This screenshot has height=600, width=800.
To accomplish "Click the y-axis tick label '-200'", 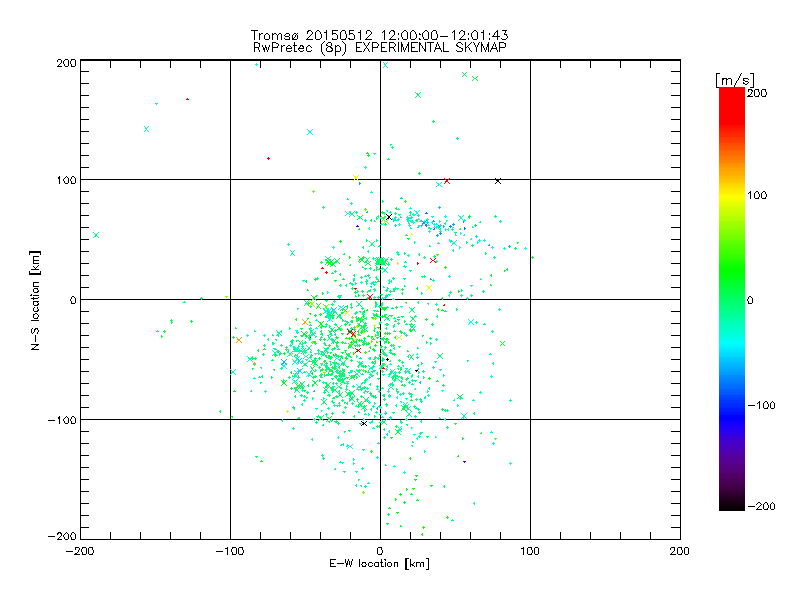I will point(62,536).
